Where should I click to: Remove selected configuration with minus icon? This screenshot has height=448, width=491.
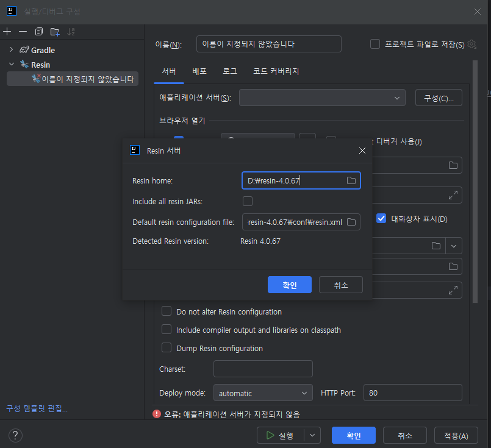click(x=23, y=32)
